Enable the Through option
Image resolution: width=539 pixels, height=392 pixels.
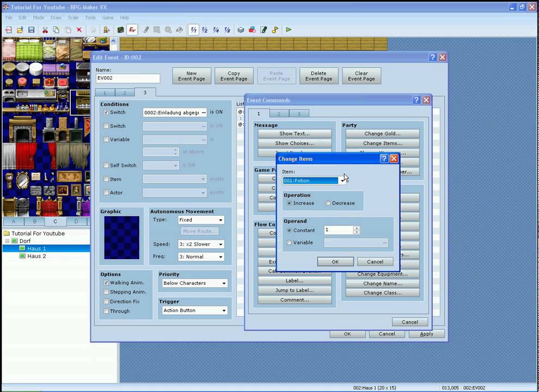point(106,311)
